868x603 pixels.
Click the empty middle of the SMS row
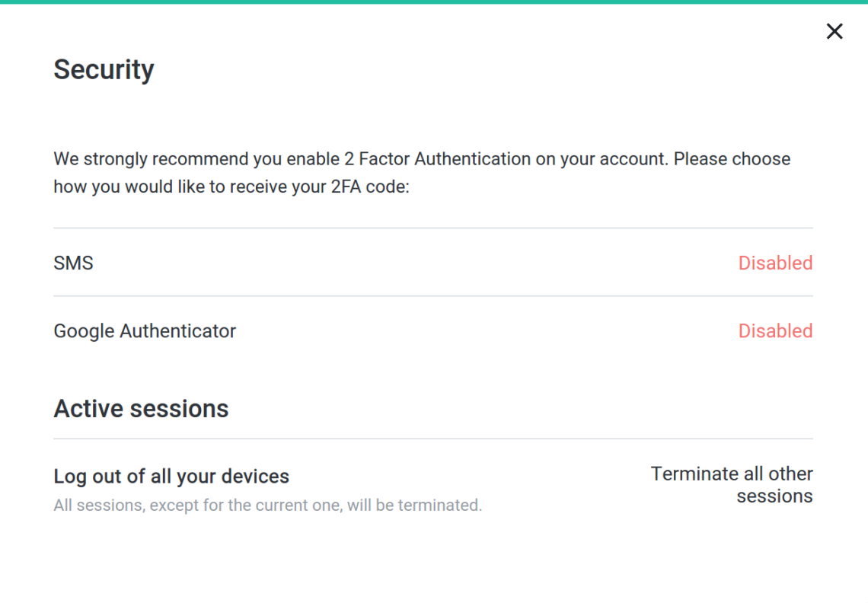[x=411, y=263]
